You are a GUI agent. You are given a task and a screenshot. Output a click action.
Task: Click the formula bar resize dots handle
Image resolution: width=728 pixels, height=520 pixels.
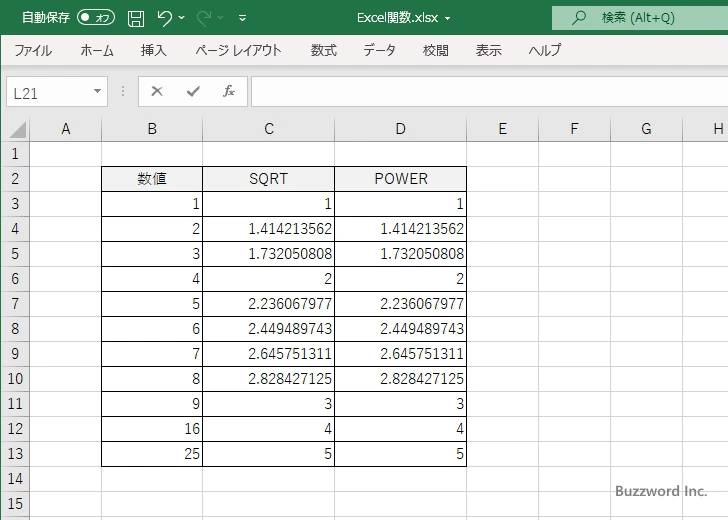[123, 91]
